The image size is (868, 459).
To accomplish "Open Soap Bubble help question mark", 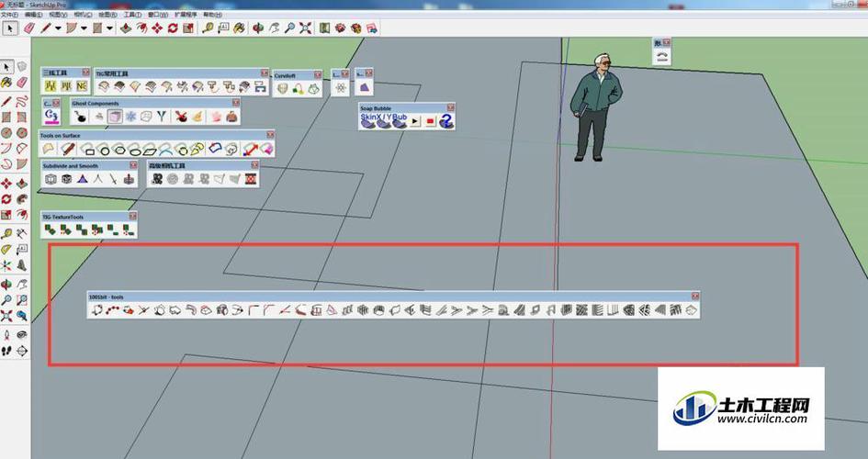I will (x=446, y=121).
